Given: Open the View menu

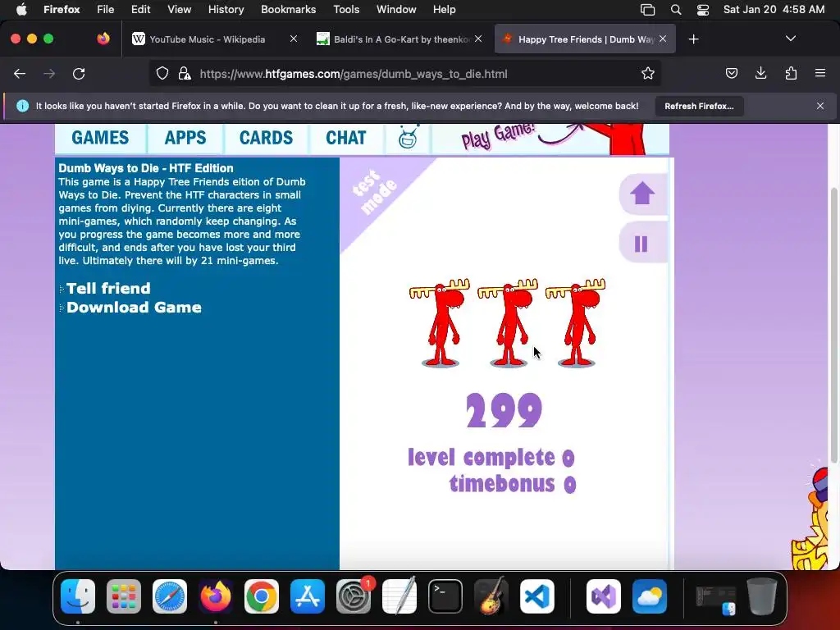Looking at the screenshot, I should 179,10.
